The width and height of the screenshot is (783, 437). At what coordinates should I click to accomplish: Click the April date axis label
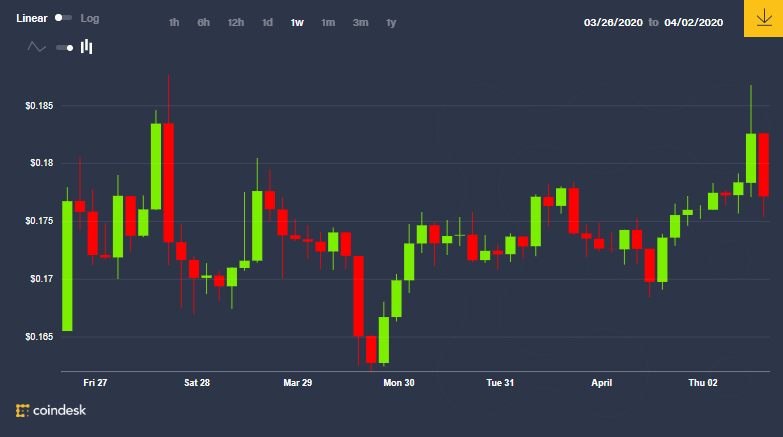click(x=601, y=383)
